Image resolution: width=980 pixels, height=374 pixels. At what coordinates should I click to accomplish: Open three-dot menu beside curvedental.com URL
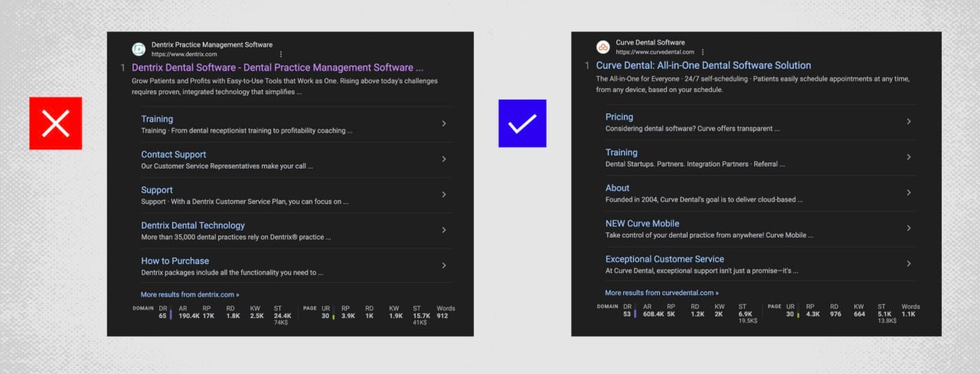click(702, 52)
